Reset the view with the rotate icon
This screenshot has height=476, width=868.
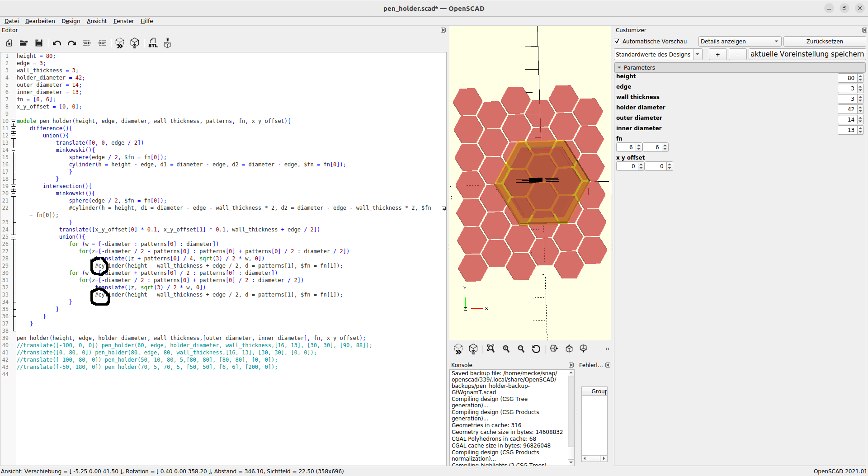[536, 349]
